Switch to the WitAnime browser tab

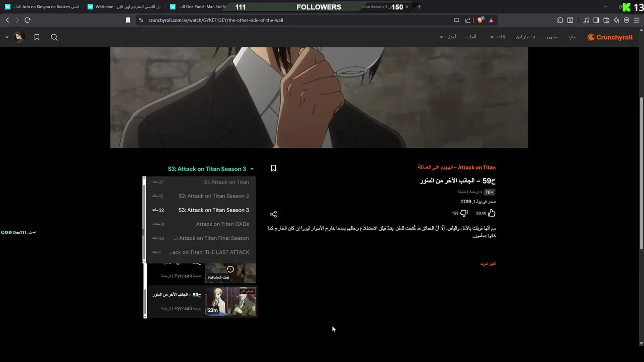124,7
